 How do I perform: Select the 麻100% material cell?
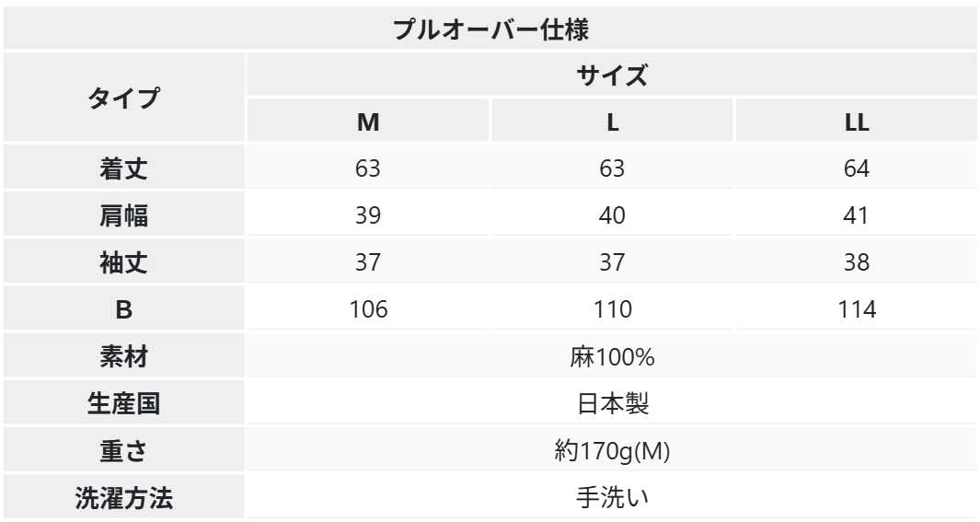(x=611, y=358)
